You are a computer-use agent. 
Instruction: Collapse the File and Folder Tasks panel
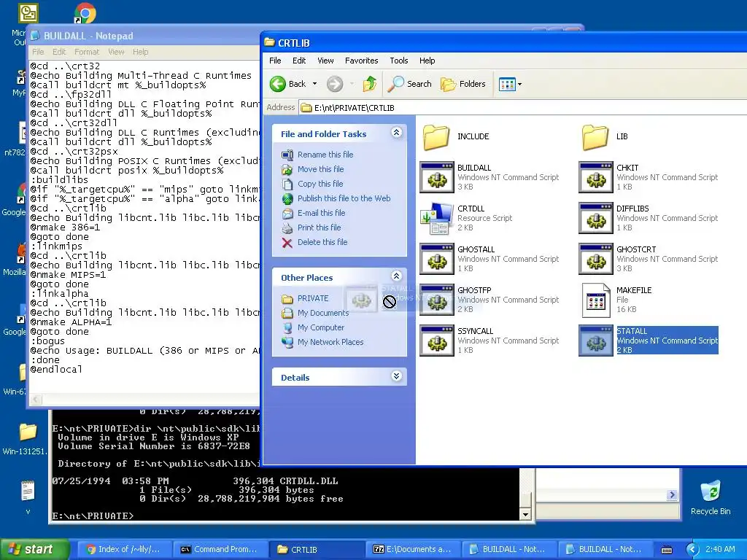pyautogui.click(x=396, y=133)
